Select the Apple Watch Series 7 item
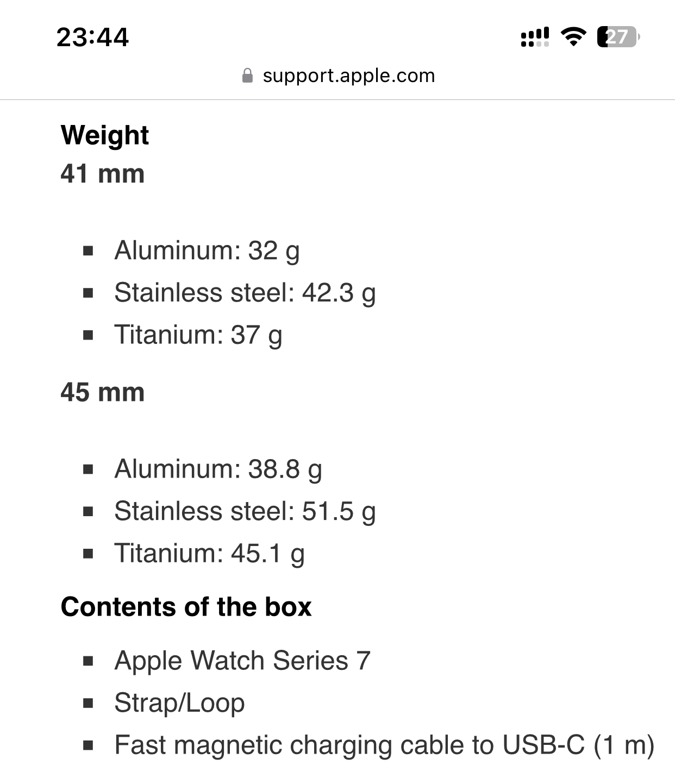675x784 pixels. click(242, 661)
